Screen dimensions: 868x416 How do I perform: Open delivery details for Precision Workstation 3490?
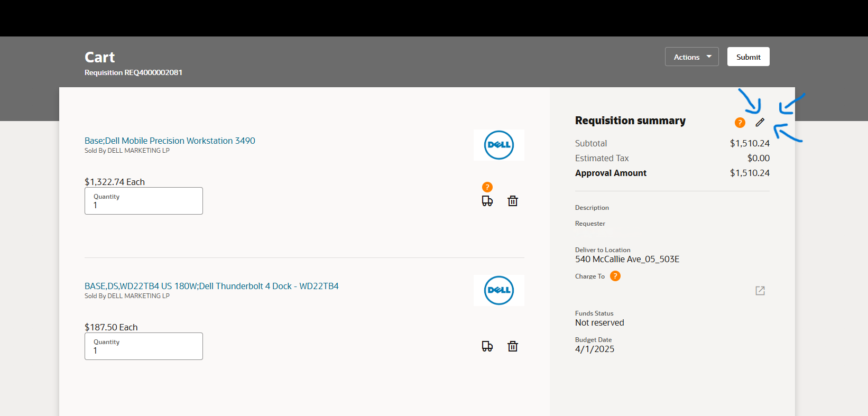point(487,201)
